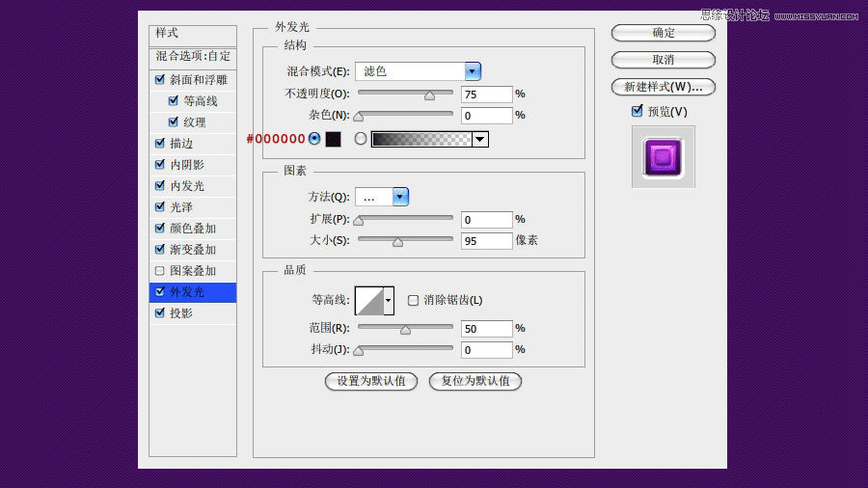Open the gradient picker dropdown arrow
The width and height of the screenshot is (868, 488).
point(480,139)
